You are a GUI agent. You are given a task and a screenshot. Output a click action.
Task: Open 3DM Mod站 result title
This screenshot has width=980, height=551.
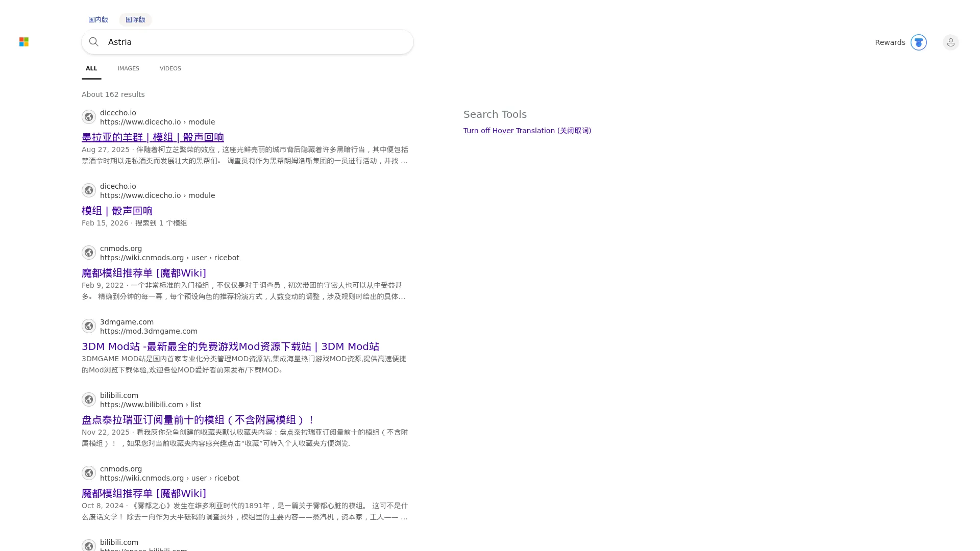(x=230, y=346)
